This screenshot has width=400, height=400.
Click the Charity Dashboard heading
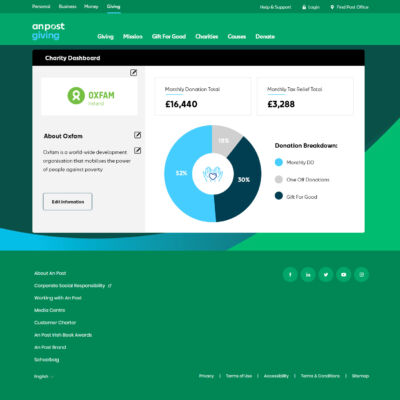click(72, 58)
